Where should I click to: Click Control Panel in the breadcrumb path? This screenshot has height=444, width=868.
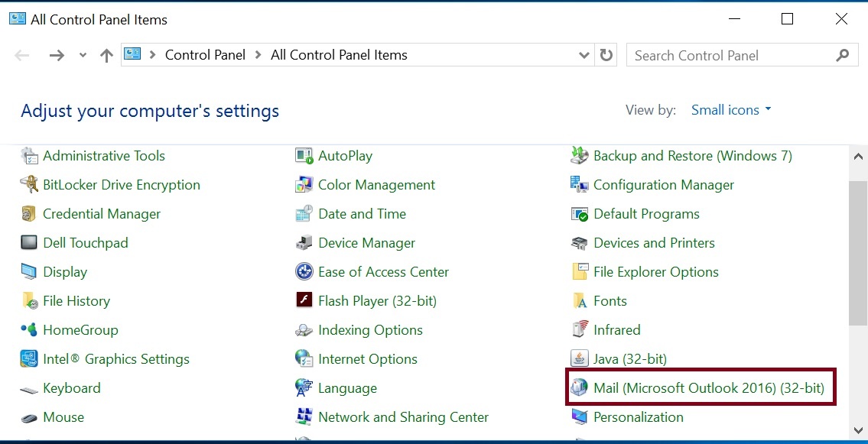click(x=205, y=55)
